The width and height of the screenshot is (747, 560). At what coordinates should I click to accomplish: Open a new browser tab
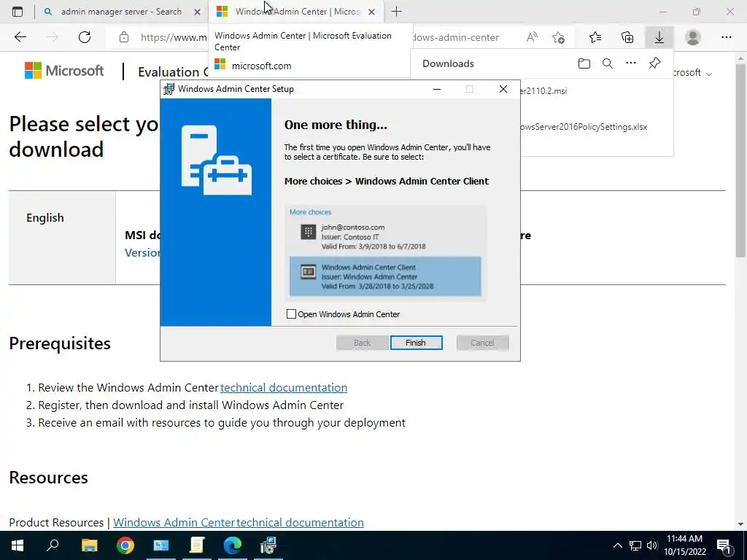coord(396,12)
